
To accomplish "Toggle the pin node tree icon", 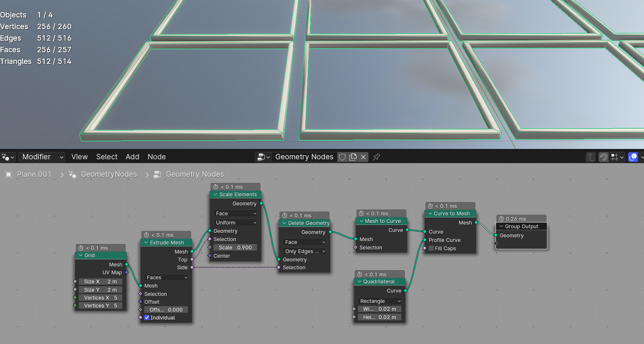I will (x=376, y=157).
